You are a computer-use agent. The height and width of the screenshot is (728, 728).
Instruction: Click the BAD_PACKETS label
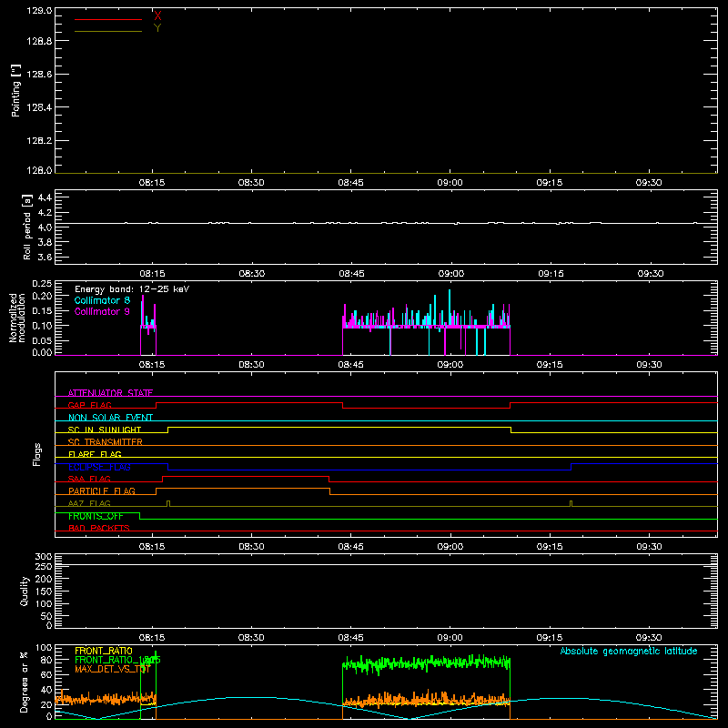[x=99, y=529]
